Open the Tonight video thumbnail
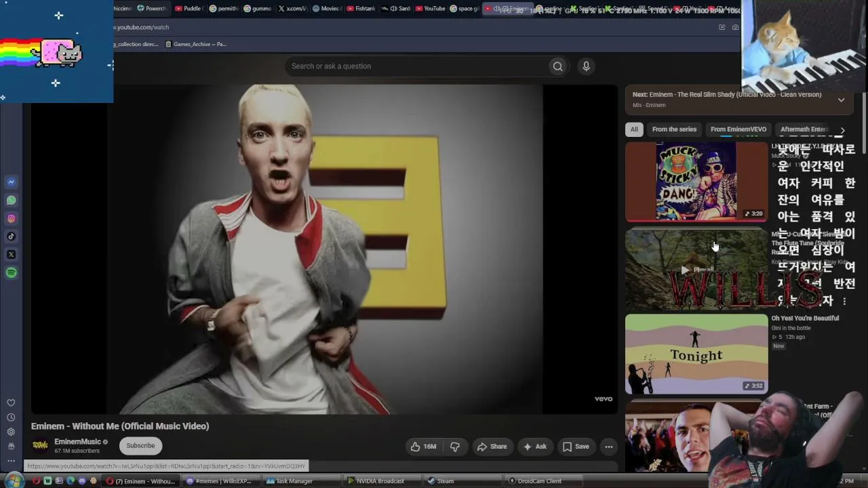This screenshot has width=868, height=488. [x=696, y=354]
